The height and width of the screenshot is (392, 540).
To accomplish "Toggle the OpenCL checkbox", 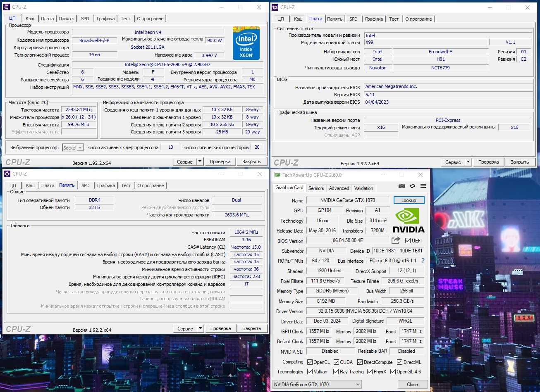I will tap(310, 362).
